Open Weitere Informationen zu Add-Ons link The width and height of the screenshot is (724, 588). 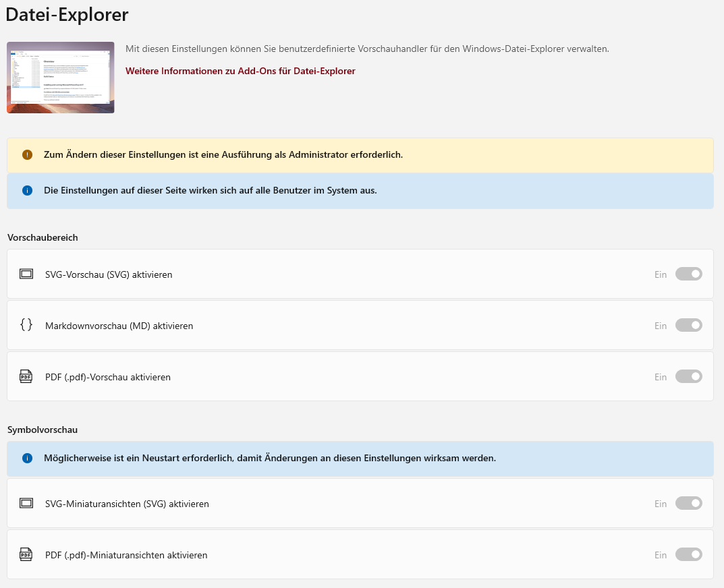[x=241, y=71]
